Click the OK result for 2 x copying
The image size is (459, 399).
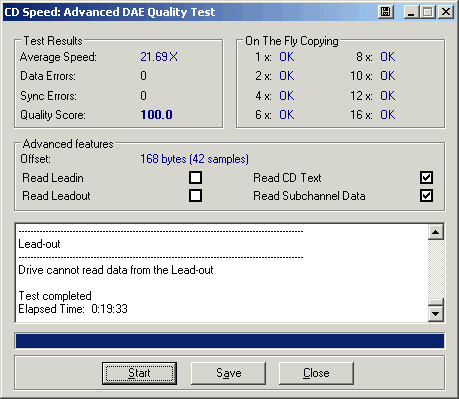pos(287,76)
